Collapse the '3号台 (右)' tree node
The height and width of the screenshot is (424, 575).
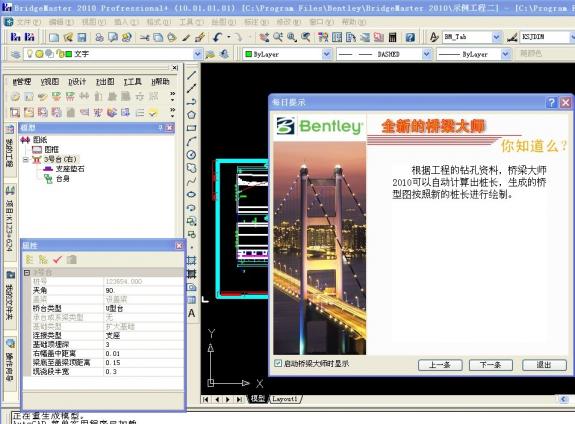click(x=26, y=160)
